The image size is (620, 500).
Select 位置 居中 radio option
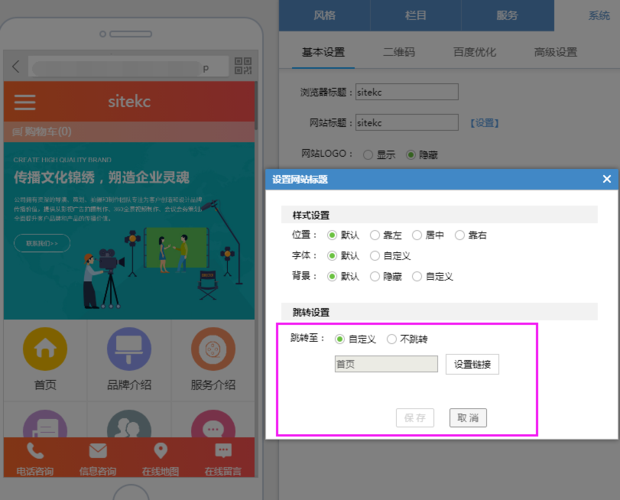(x=417, y=235)
